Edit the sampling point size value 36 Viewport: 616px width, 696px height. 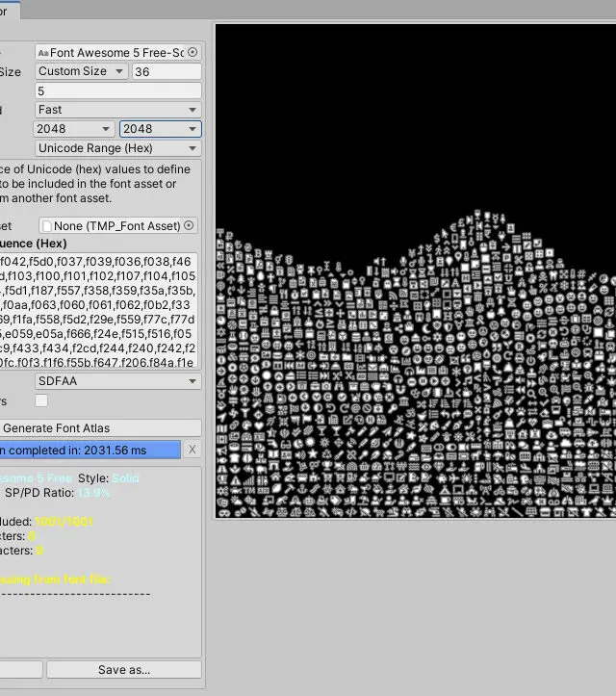pyautogui.click(x=167, y=71)
